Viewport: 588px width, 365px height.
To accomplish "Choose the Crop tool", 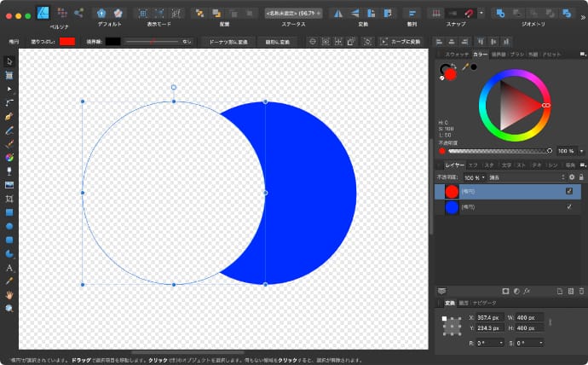I will [x=9, y=198].
